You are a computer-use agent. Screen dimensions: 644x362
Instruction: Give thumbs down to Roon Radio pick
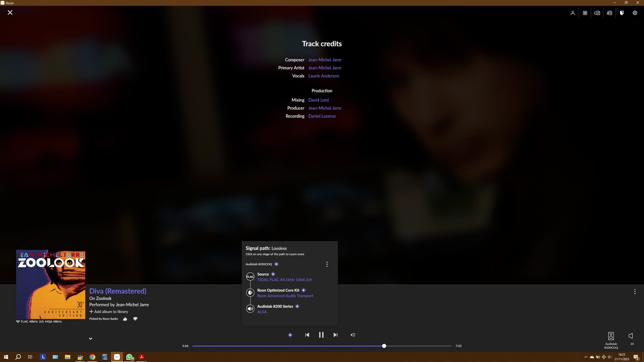pos(136,319)
